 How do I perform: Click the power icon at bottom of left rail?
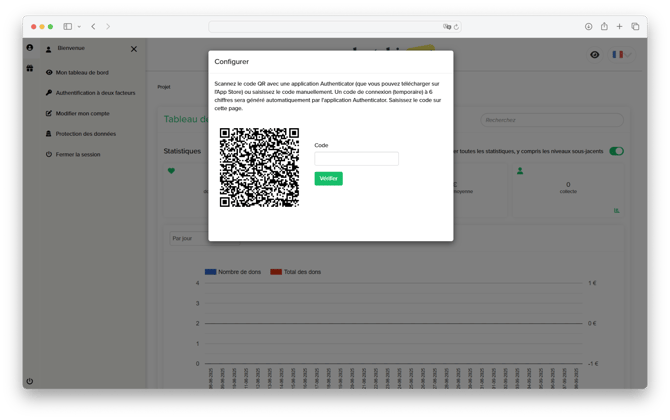click(x=29, y=381)
